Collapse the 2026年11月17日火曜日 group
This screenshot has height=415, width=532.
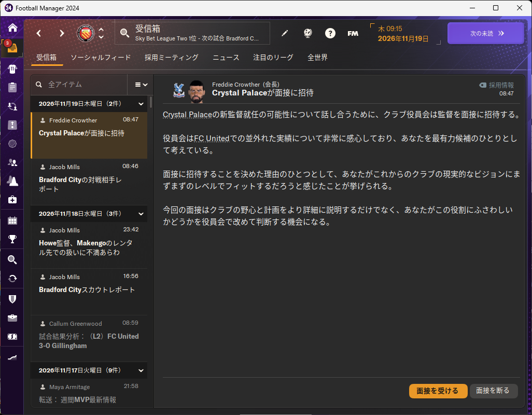pos(141,370)
